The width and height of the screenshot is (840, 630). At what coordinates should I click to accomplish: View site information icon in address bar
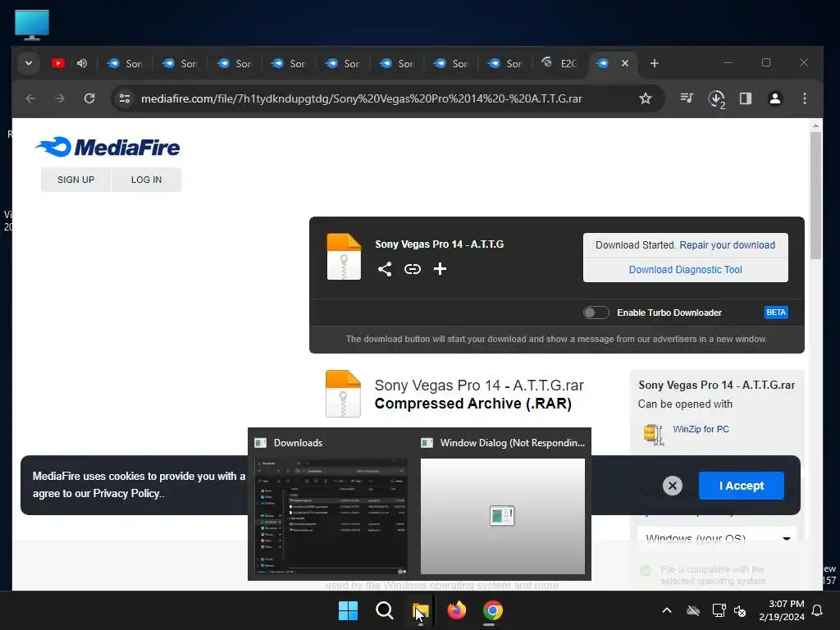[x=125, y=98]
